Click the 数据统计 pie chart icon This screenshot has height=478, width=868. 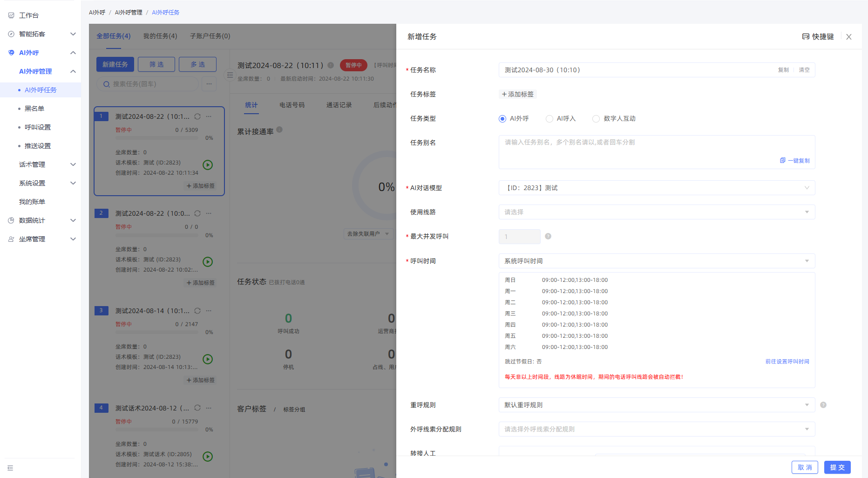click(x=11, y=220)
